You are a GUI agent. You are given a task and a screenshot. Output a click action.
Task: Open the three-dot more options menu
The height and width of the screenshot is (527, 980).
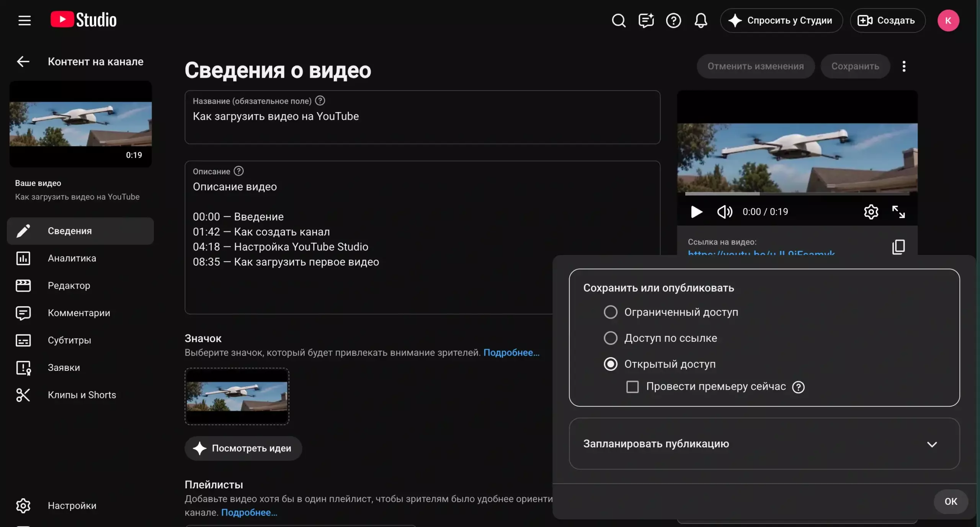(904, 66)
